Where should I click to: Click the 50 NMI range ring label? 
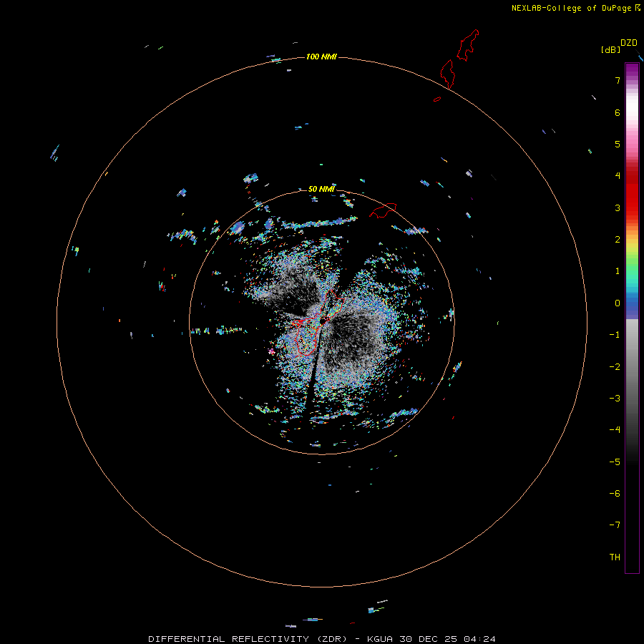(x=321, y=189)
